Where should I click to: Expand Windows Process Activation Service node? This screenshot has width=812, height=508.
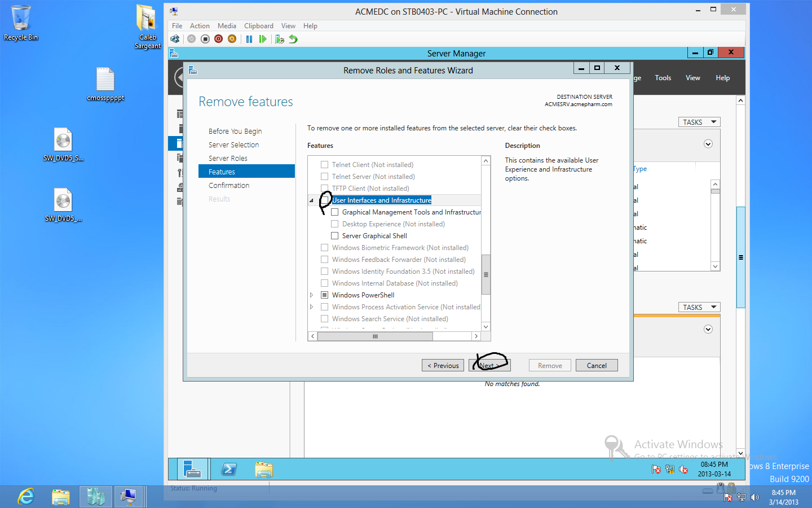coord(311,307)
